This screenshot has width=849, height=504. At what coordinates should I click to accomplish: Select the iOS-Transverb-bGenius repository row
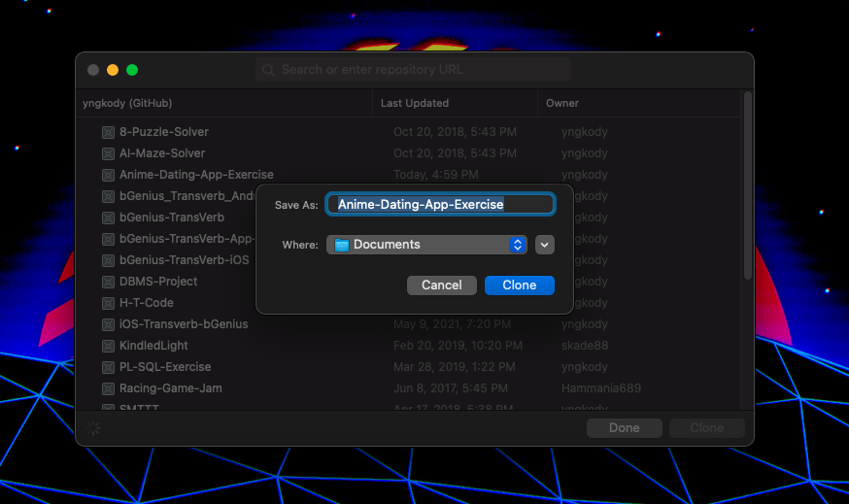point(184,324)
